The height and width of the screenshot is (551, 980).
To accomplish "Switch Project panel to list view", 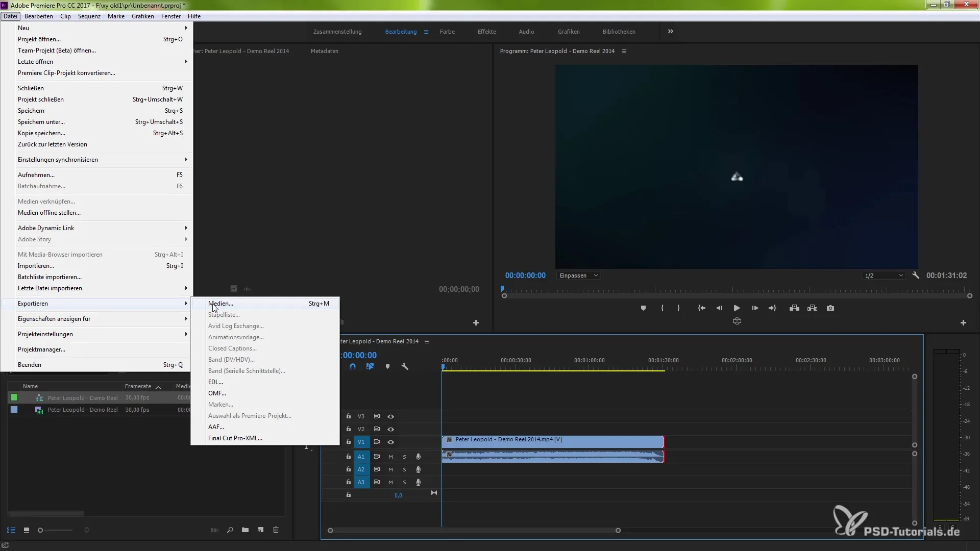I will tap(11, 530).
